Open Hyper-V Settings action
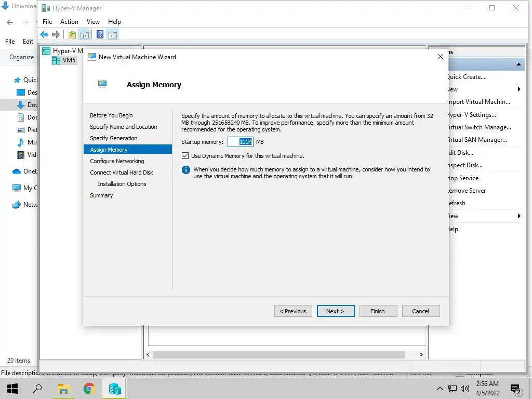This screenshot has height=399, width=532. (472, 115)
